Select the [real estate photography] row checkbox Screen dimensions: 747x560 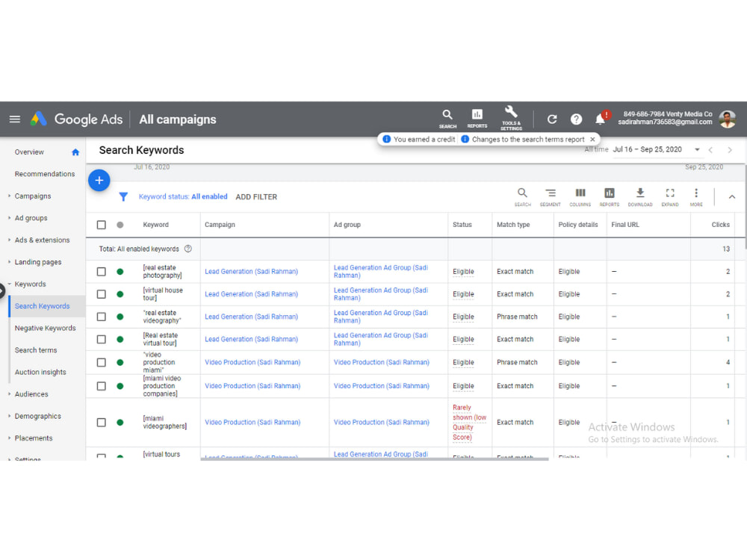102,272
